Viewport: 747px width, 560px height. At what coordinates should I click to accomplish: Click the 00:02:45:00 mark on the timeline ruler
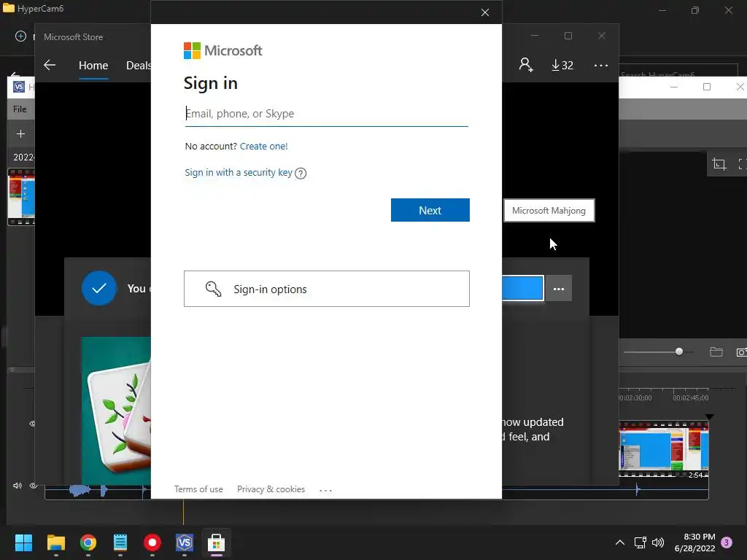(x=690, y=397)
